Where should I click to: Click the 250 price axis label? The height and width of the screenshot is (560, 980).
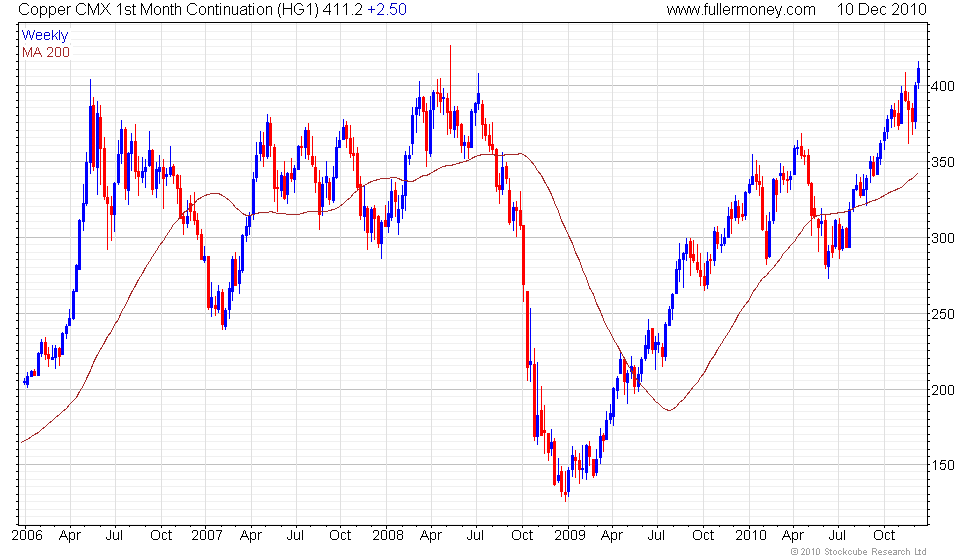pyautogui.click(x=943, y=314)
